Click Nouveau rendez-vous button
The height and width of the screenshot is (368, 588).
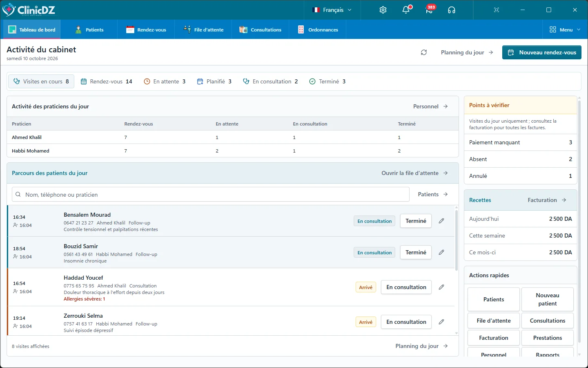coord(542,52)
